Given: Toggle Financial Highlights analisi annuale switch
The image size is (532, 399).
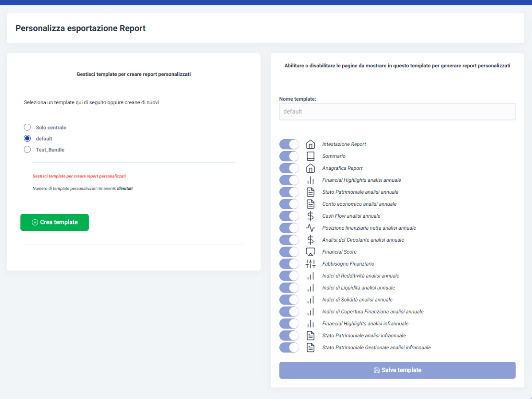Looking at the screenshot, I should [289, 180].
